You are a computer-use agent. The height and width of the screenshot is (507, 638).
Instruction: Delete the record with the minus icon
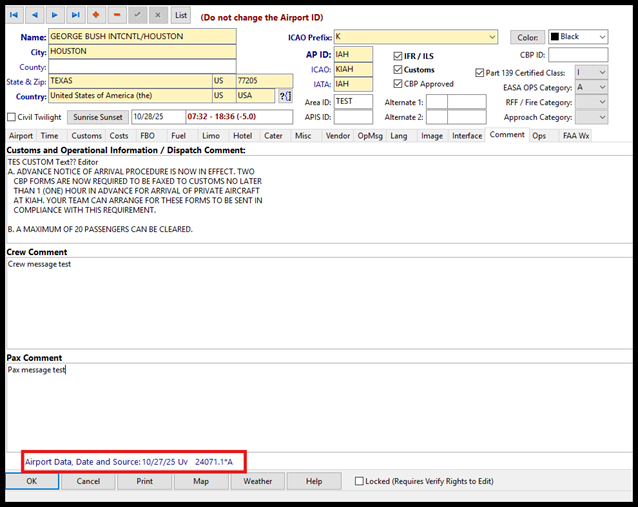tap(118, 15)
